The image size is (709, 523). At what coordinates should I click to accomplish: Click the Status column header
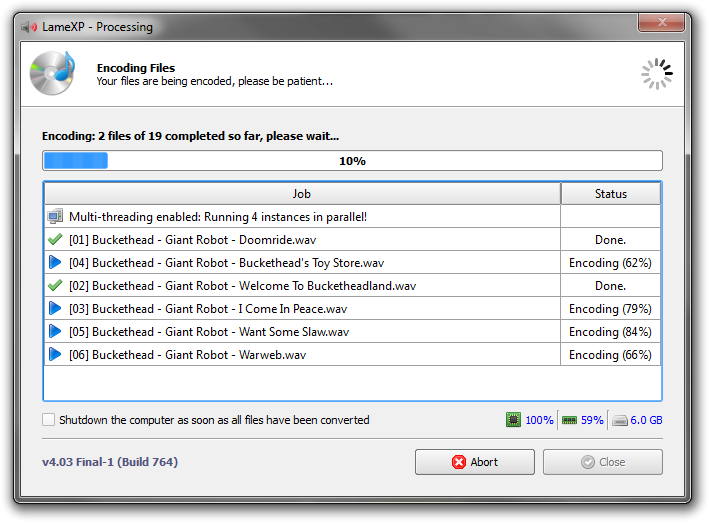click(x=610, y=194)
